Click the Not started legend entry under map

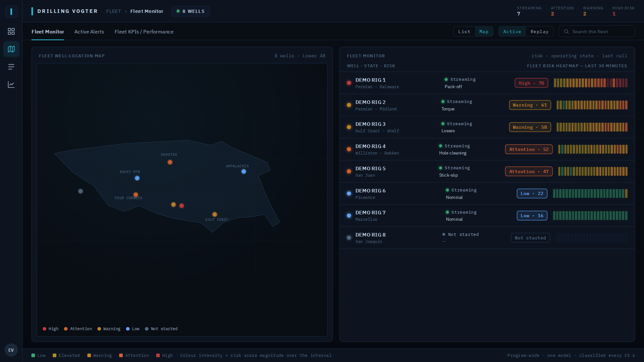coord(161,329)
